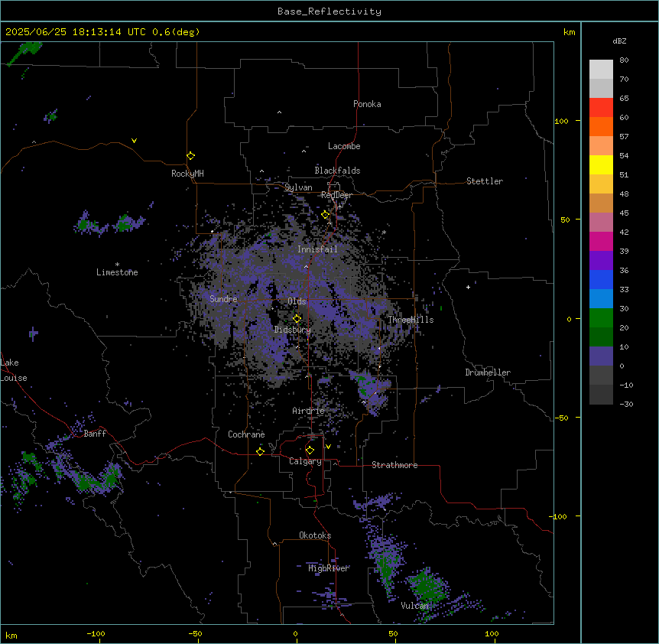Click the HighRiver label
Image resolution: width=659 pixels, height=644 pixels.
329,568
